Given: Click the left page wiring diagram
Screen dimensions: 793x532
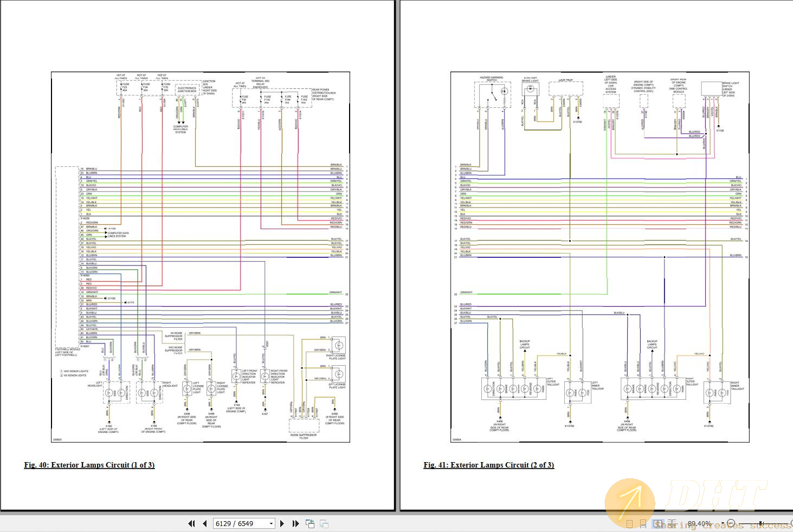Looking at the screenshot, I should pos(201,257).
